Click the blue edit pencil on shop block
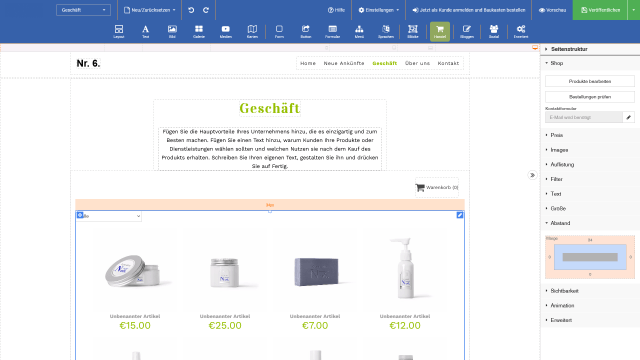This screenshot has height=360, width=640. (460, 215)
